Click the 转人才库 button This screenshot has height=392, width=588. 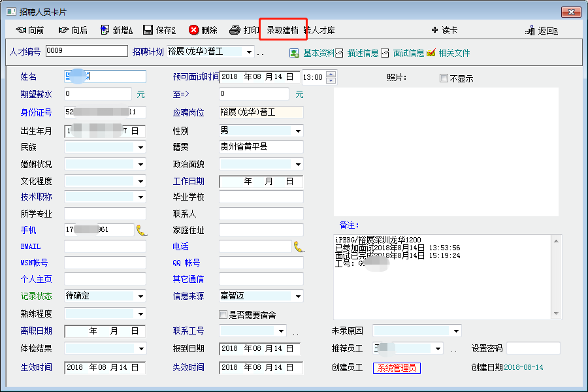(320, 30)
